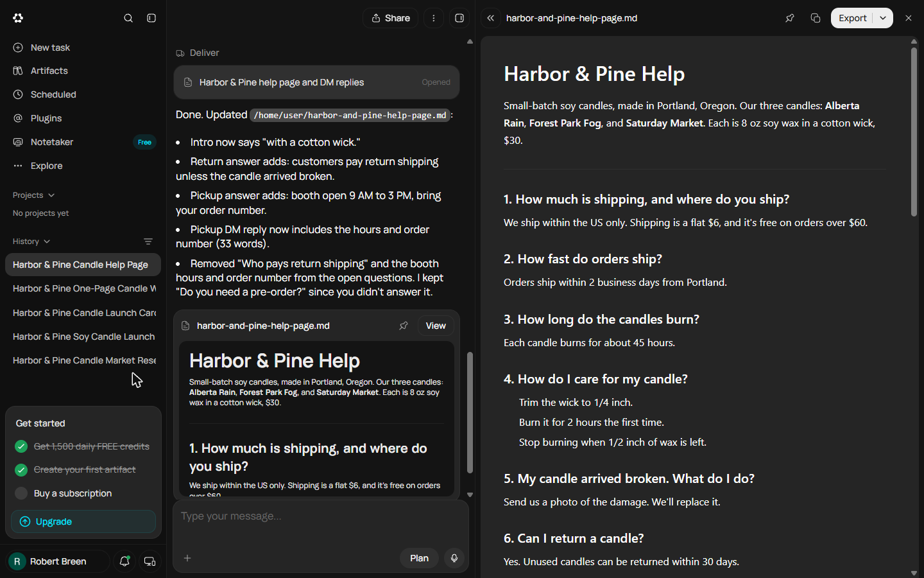Add attachment with the plus icon
Screen dimensions: 924x578
[187, 558]
